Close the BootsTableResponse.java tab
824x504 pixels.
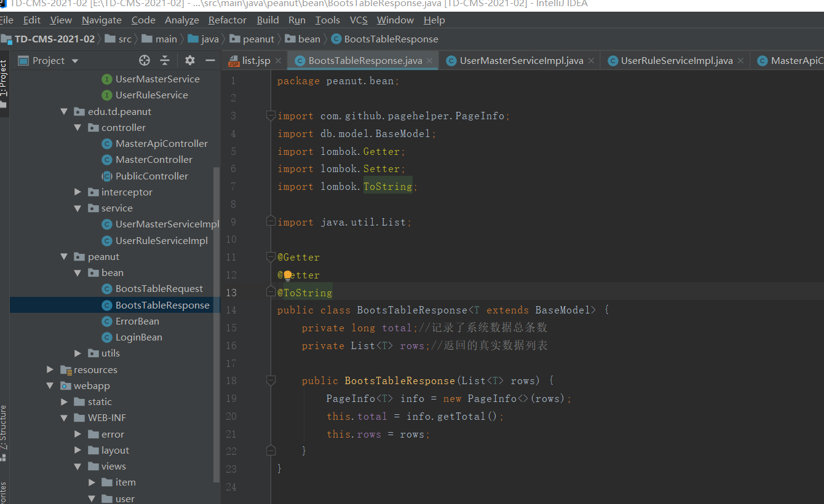pos(430,60)
